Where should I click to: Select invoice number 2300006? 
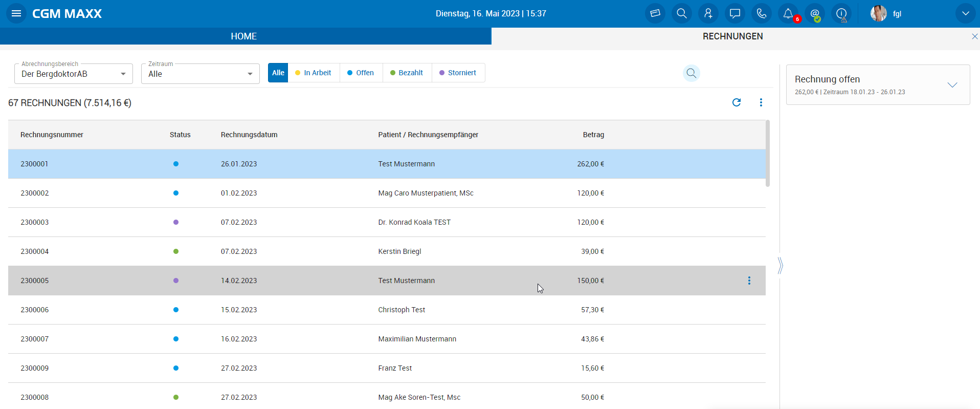pos(35,310)
